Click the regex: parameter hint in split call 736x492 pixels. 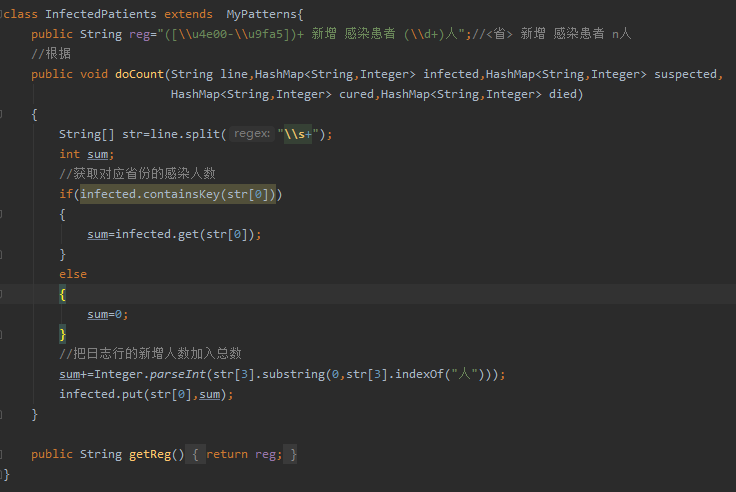click(253, 134)
